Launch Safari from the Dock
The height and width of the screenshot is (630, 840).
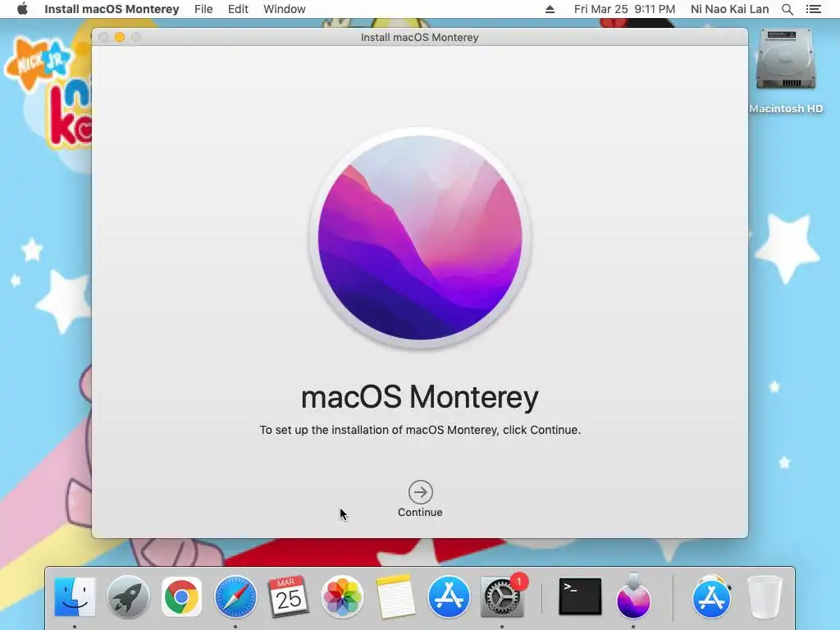(235, 597)
